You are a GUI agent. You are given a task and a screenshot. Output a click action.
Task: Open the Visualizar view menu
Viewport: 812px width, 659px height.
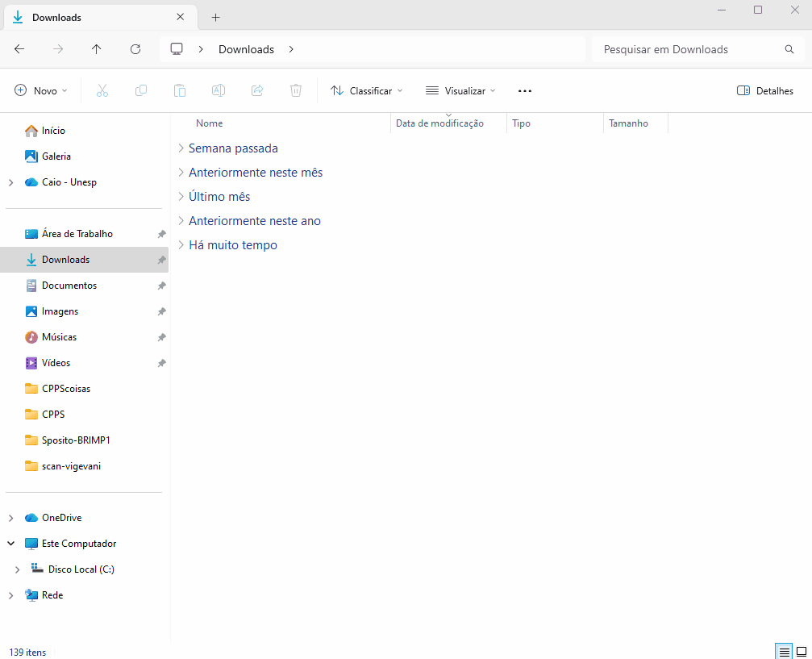460,90
